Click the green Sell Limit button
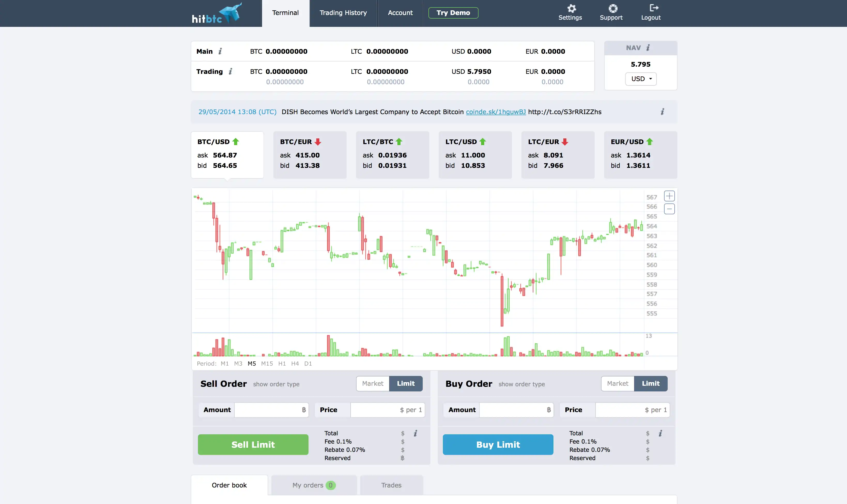The width and height of the screenshot is (847, 504). [253, 445]
